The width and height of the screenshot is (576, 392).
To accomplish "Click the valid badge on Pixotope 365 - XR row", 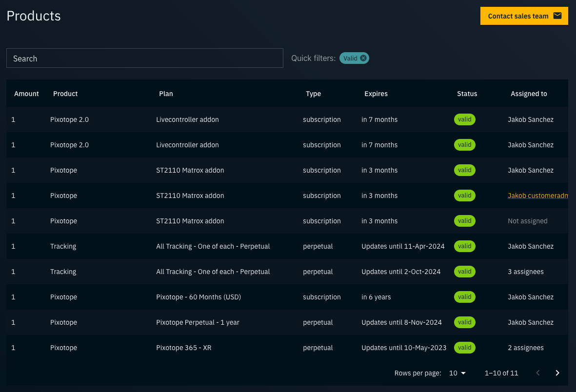I will coord(464,348).
